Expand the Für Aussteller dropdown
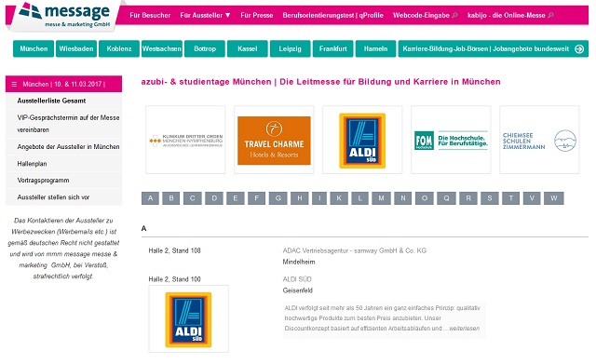596x364 pixels. click(x=205, y=16)
